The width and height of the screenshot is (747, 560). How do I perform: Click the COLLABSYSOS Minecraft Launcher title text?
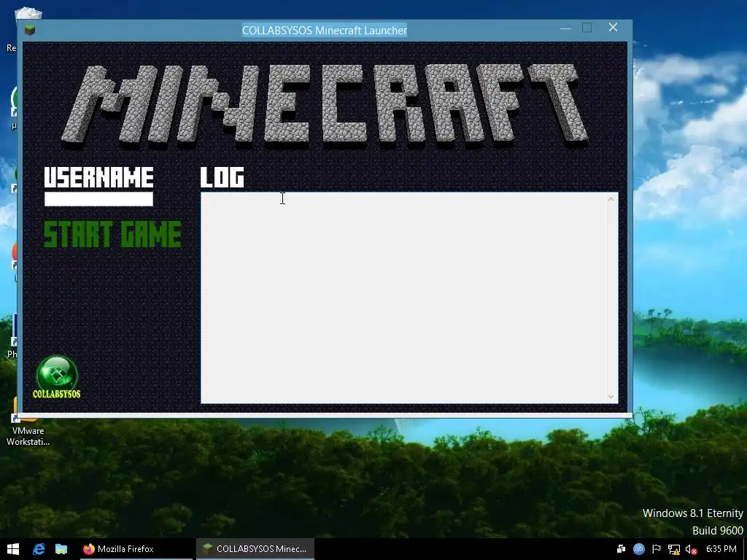(x=325, y=30)
